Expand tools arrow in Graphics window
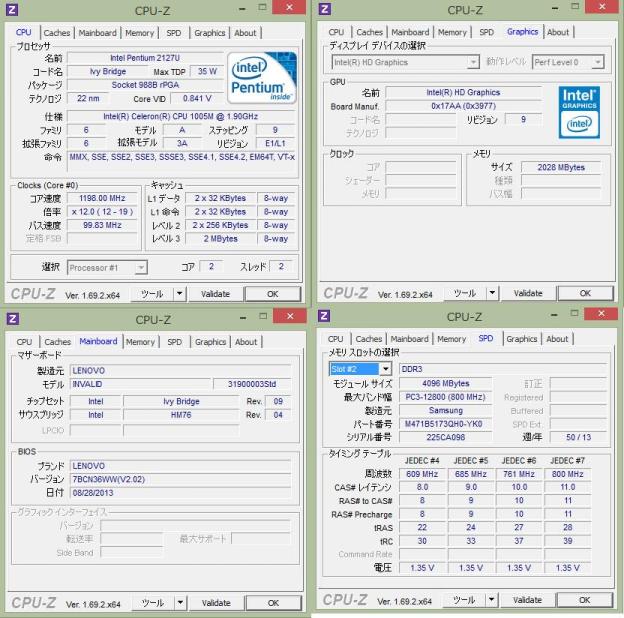The image size is (624, 618). click(492, 293)
